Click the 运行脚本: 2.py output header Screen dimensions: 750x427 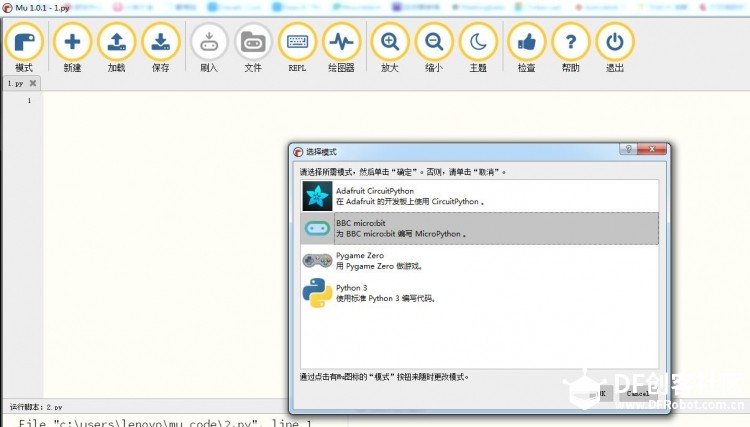point(36,407)
